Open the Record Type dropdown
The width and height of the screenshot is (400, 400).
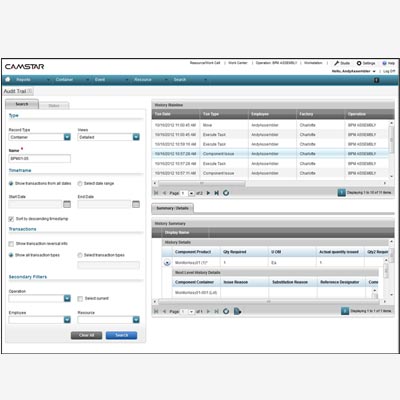tap(67, 137)
